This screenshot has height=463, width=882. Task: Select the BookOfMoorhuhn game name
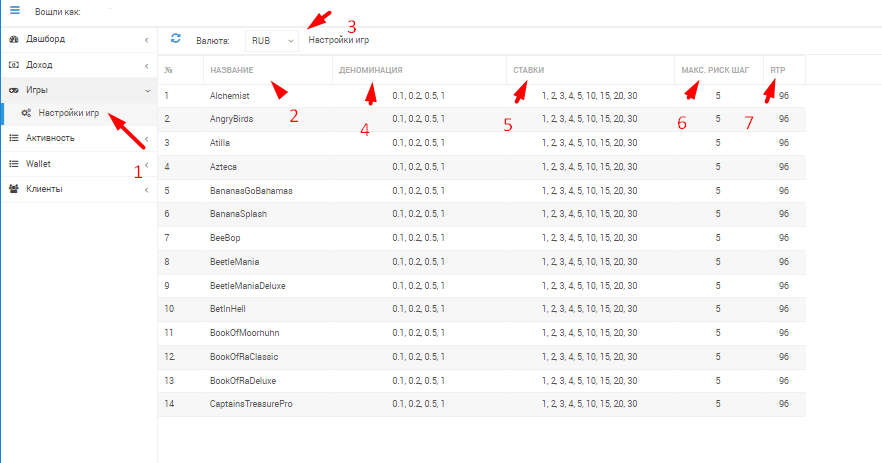(x=245, y=333)
